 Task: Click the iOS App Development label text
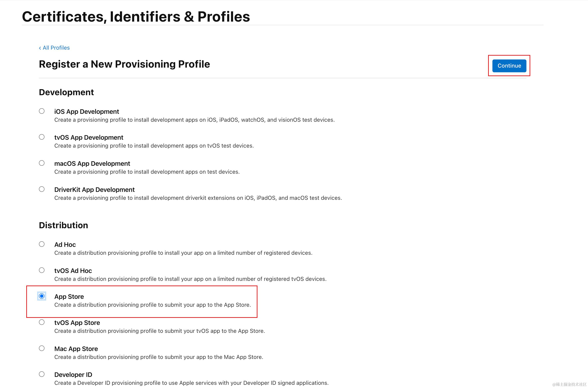(x=87, y=112)
